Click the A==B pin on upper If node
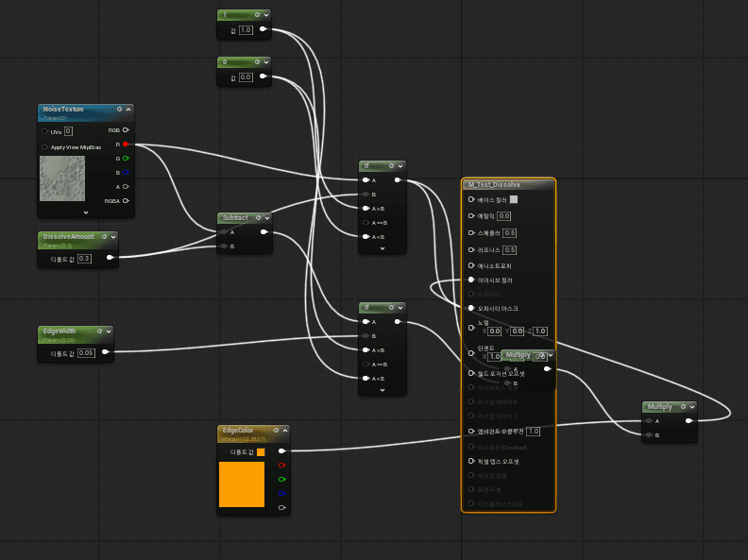This screenshot has width=748, height=560. (x=365, y=223)
